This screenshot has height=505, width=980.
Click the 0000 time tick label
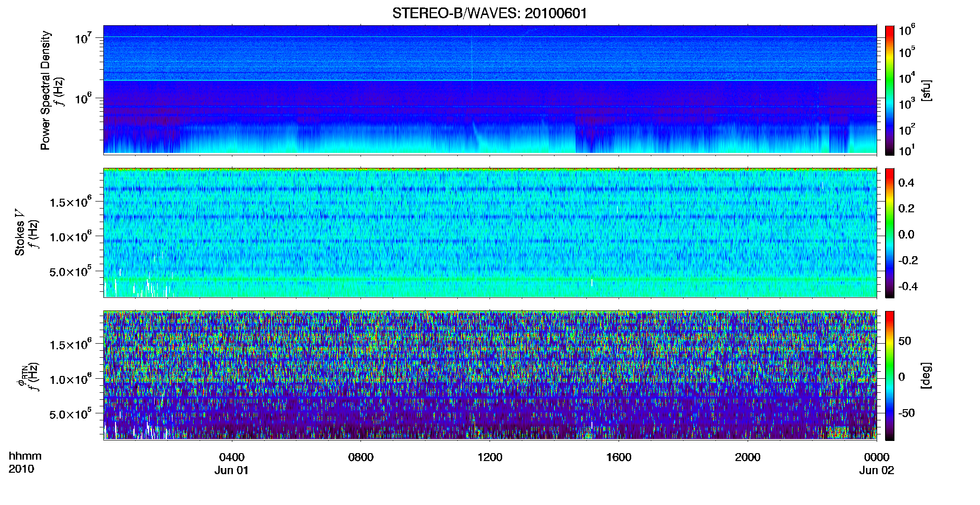coord(877,457)
